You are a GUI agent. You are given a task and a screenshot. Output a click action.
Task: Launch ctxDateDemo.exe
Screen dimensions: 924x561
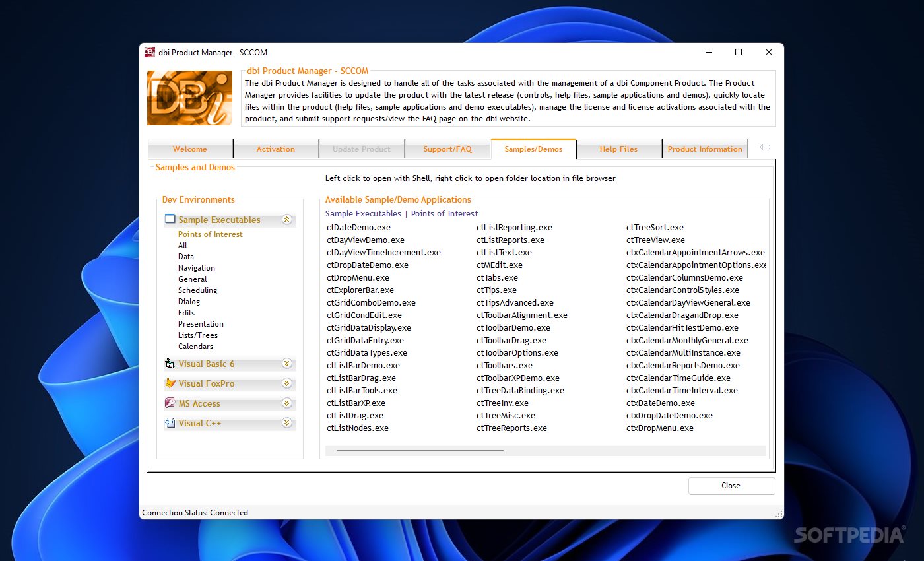[661, 403]
